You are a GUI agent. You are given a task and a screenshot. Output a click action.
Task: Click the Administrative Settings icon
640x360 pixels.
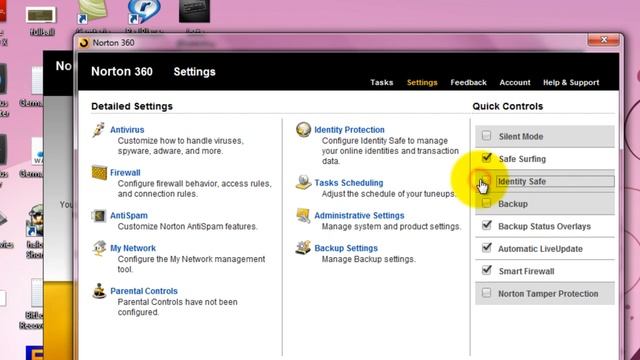pos(303,216)
